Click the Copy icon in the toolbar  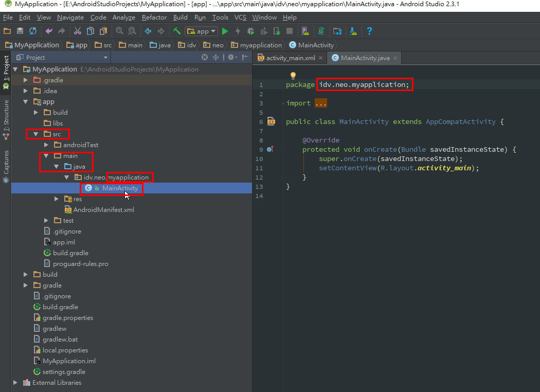pyautogui.click(x=90, y=31)
